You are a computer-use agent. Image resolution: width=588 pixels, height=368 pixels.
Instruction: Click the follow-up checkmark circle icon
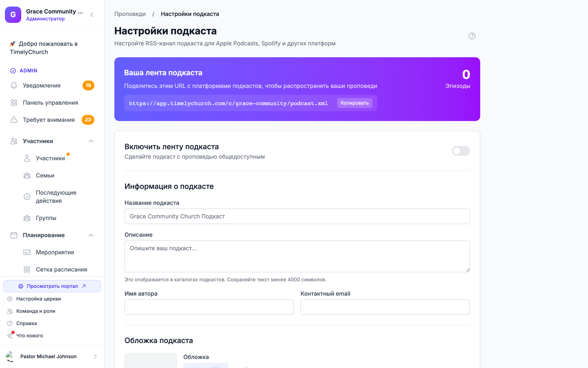click(27, 197)
